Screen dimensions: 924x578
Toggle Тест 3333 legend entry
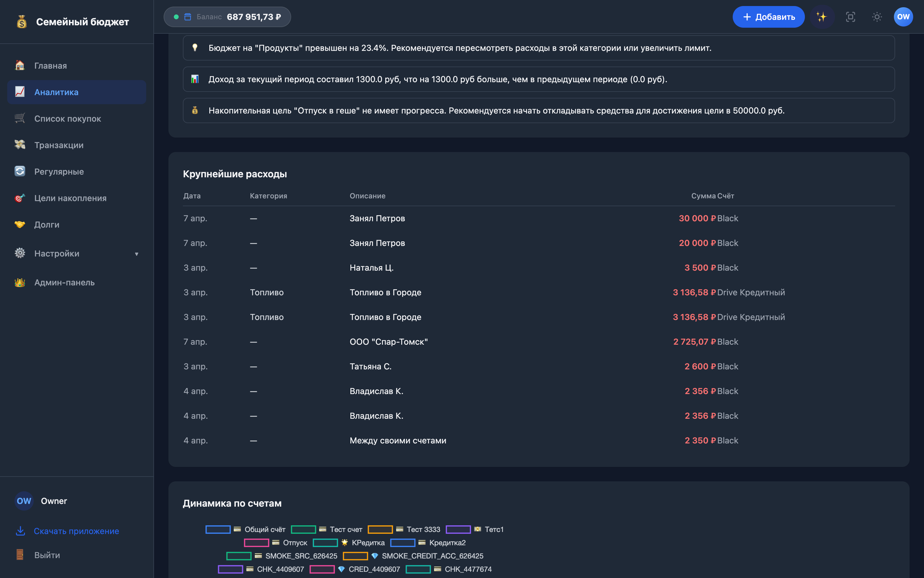point(404,530)
